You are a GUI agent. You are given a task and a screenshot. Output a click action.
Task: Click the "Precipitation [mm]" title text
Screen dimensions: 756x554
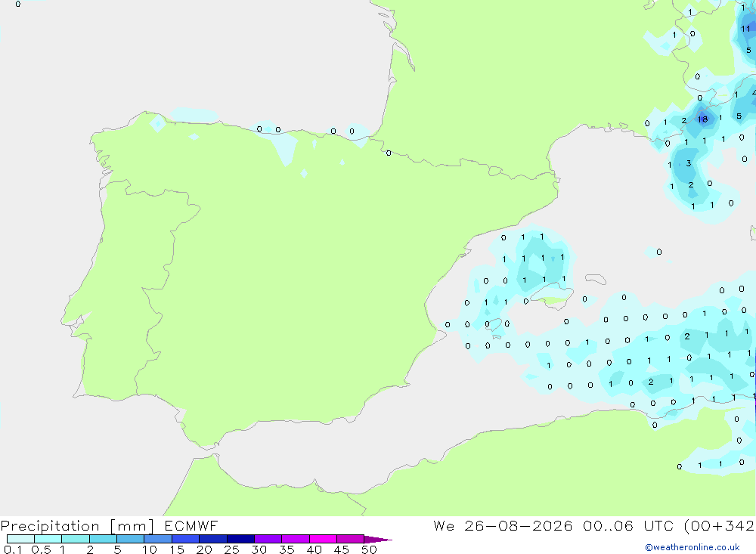coord(78,526)
